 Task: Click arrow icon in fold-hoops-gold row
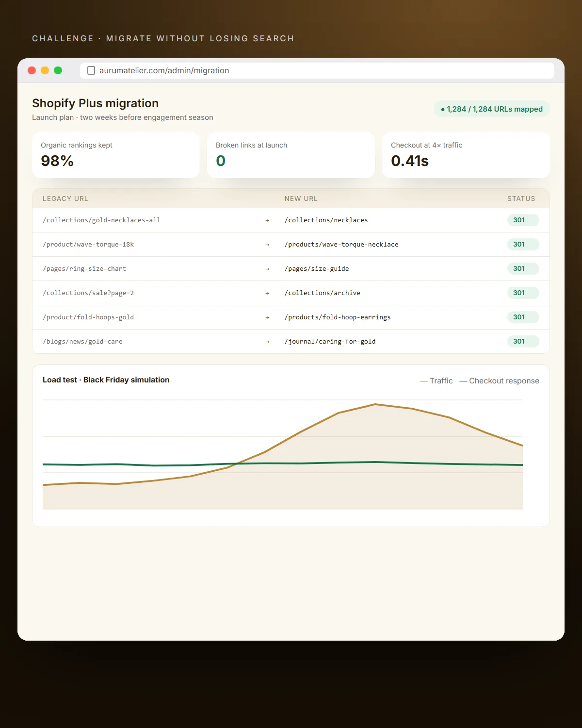coord(267,317)
